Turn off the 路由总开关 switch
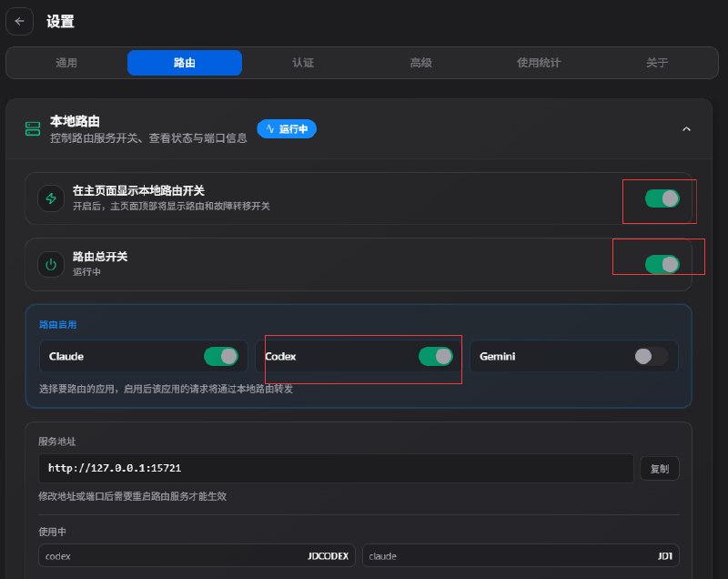This screenshot has height=579, width=728. (x=662, y=265)
